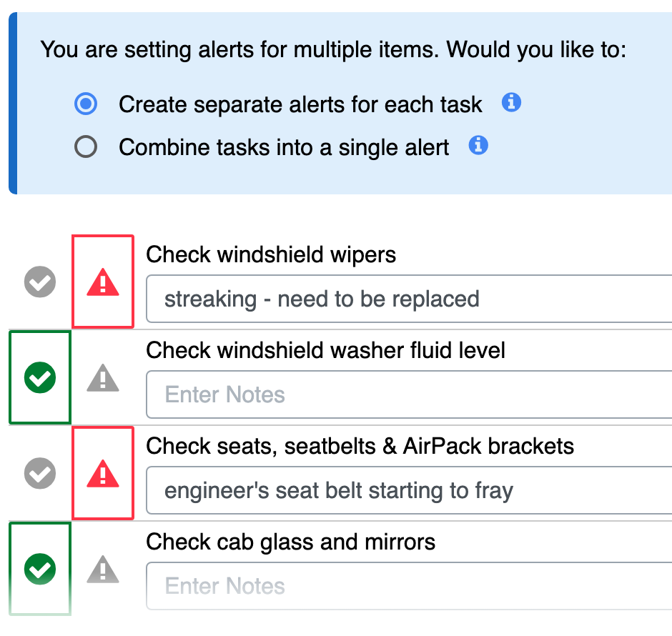Click the red alert triangle for seatbelts check
Screen dimensions: 672x636
tap(103, 473)
